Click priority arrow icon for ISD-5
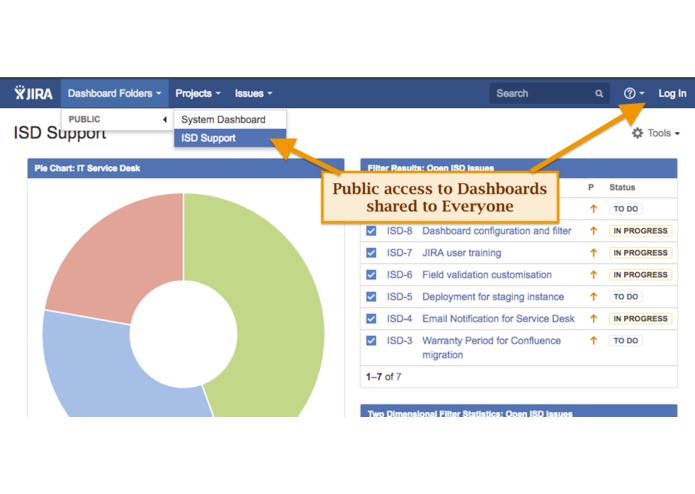This screenshot has width=695, height=494. click(593, 296)
